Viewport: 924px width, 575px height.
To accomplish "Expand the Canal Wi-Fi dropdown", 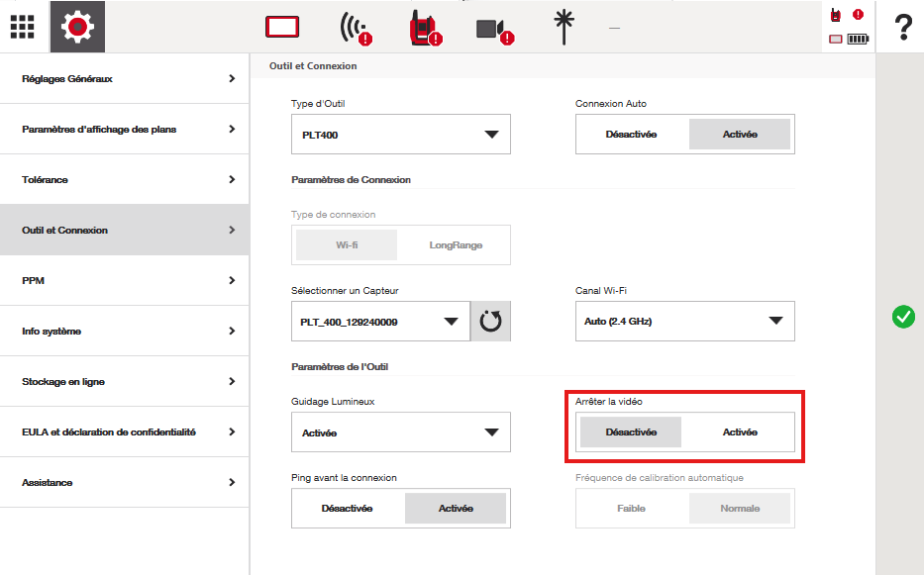I will coord(684,322).
